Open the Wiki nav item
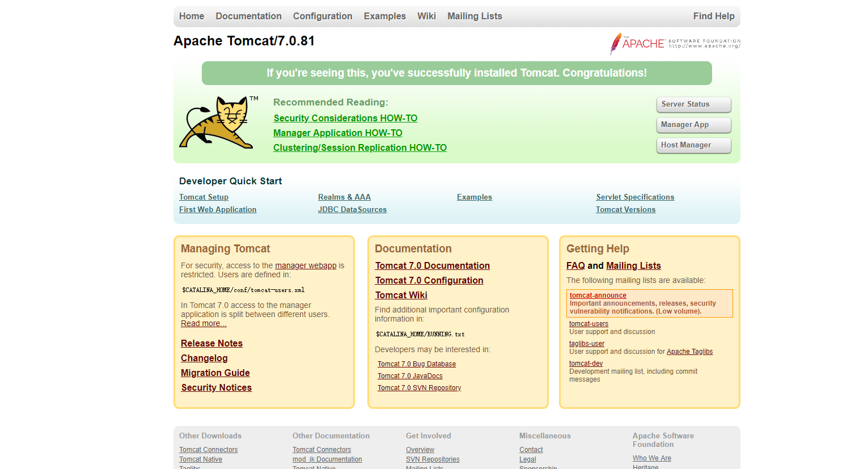 [426, 16]
